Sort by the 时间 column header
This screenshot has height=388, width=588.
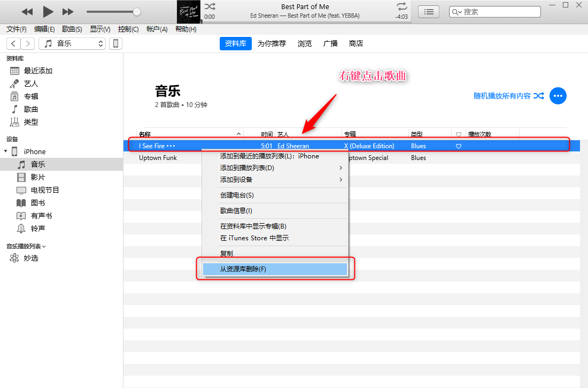(x=267, y=134)
